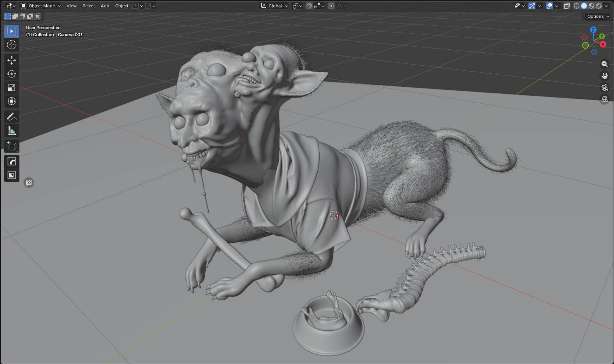Open the View menu
The height and width of the screenshot is (364, 614).
[x=72, y=6]
